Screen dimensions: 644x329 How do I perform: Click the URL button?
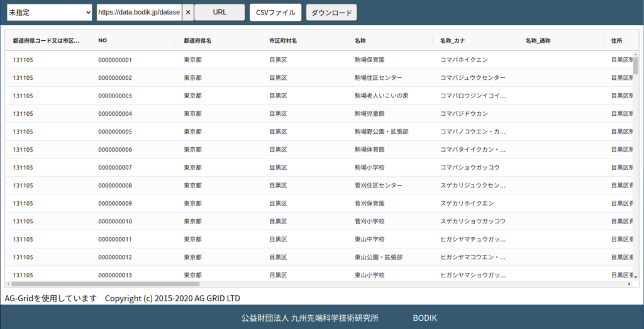coord(219,13)
